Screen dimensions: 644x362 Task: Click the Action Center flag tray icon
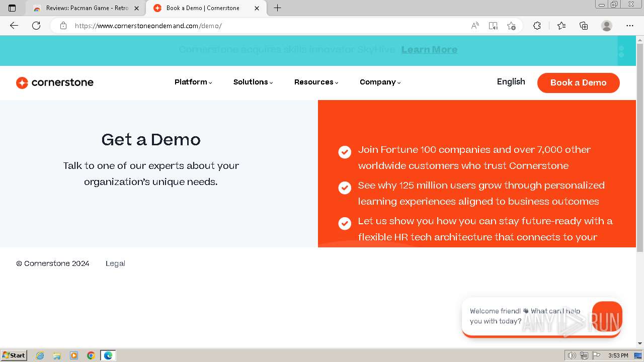596,355
